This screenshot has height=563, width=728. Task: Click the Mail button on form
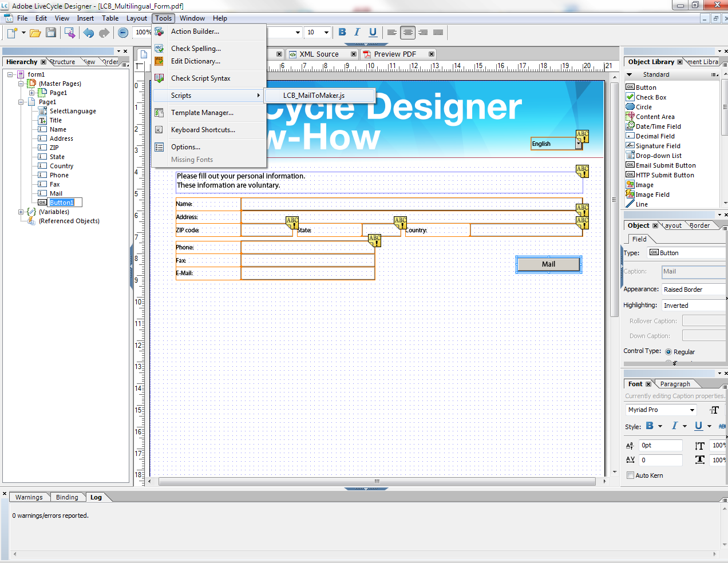(x=548, y=264)
